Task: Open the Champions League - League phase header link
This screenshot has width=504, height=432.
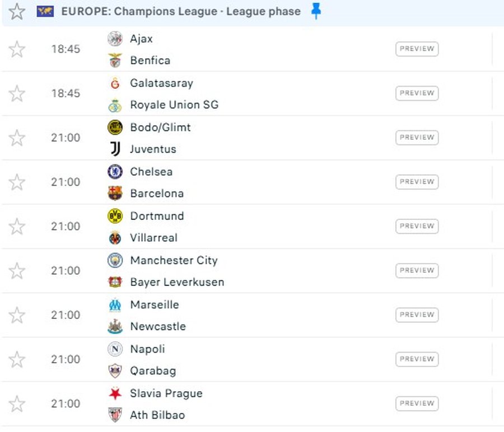Action: coord(181,12)
